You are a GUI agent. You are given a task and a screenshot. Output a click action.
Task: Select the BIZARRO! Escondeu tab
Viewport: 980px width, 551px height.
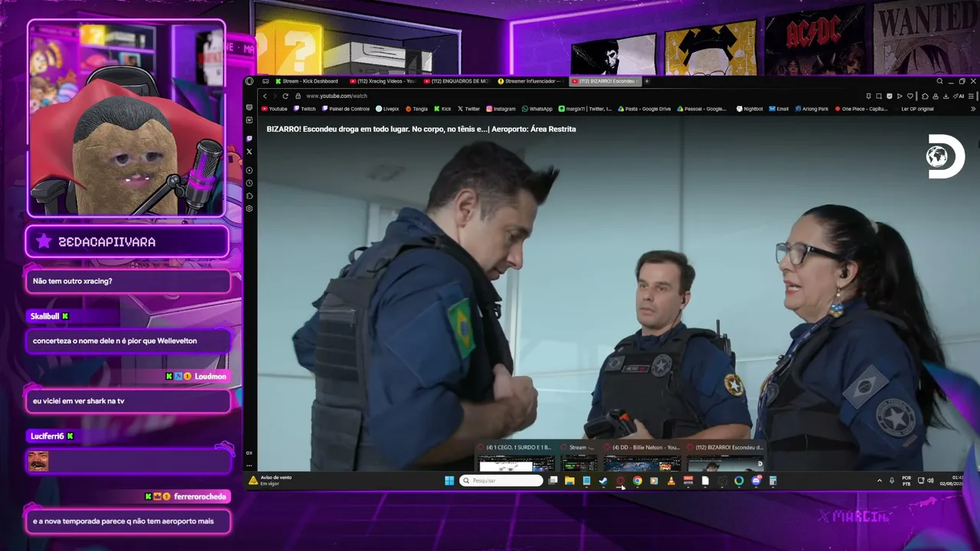point(605,81)
